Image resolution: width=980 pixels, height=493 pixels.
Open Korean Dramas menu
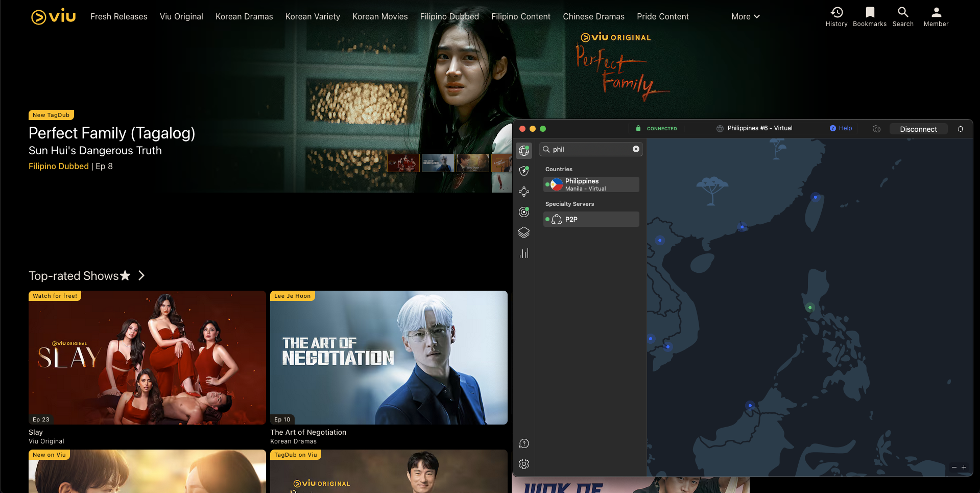point(244,16)
